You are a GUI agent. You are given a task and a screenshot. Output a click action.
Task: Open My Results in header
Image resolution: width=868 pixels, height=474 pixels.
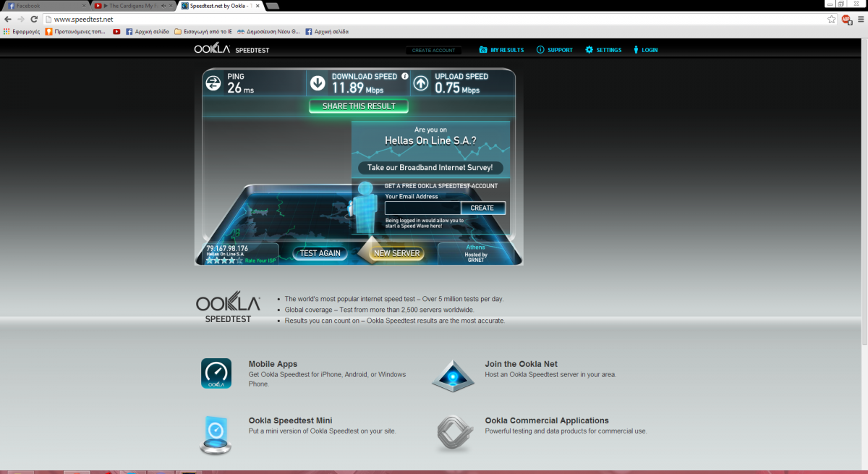coord(501,50)
